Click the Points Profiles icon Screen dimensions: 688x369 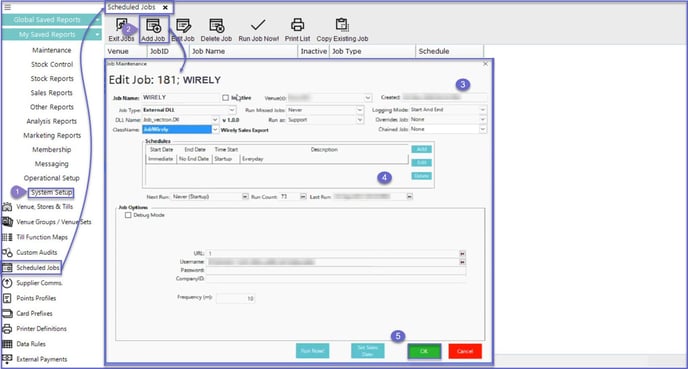click(x=7, y=298)
